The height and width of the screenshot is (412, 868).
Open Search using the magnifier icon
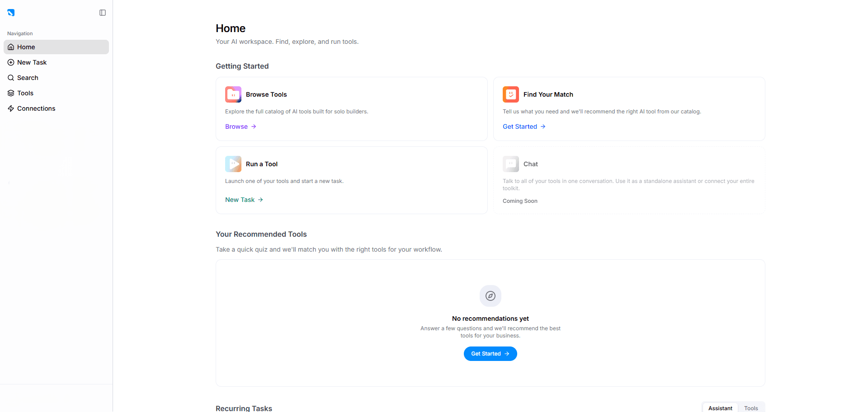10,78
